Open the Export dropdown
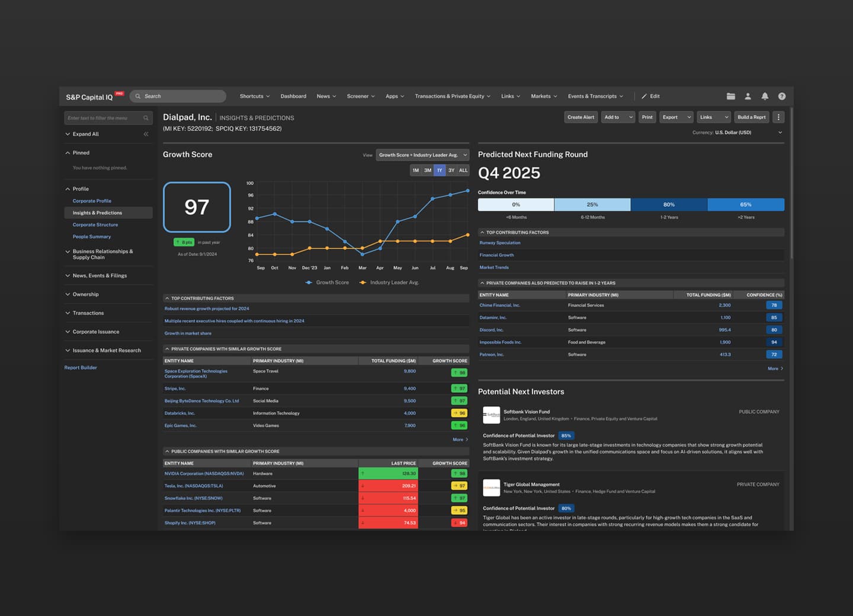853x616 pixels. 676,117
